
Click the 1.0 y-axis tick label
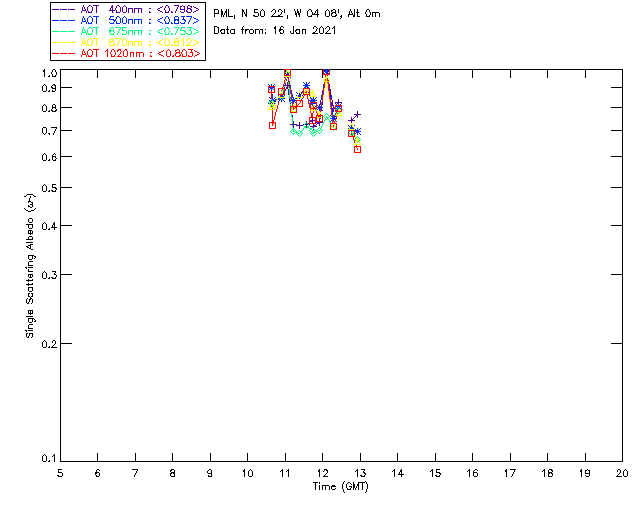[x=49, y=73]
